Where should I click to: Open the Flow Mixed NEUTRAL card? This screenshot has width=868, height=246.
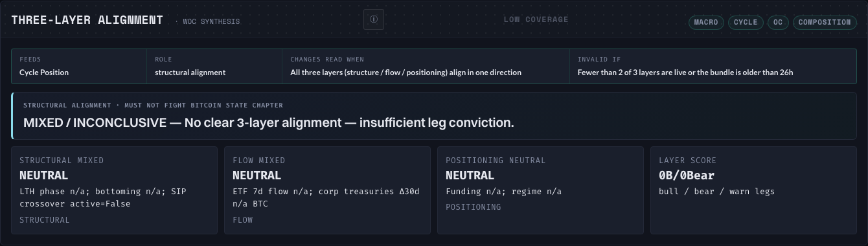pos(327,190)
